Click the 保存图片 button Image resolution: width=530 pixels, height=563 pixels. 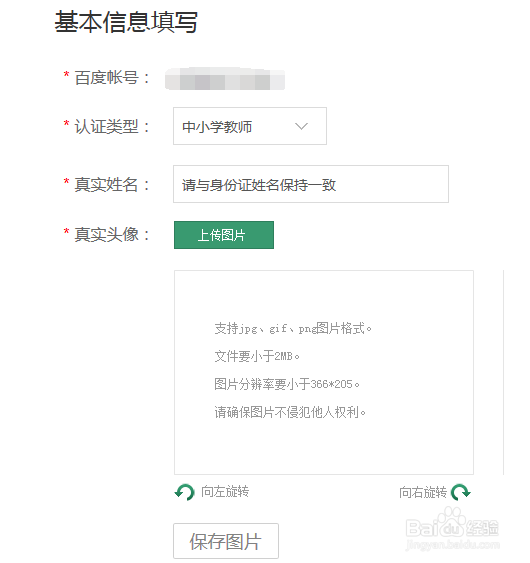point(226,541)
